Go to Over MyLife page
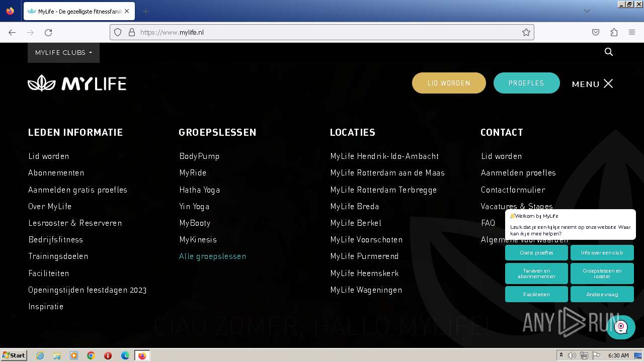The height and width of the screenshot is (362, 644). point(50,206)
